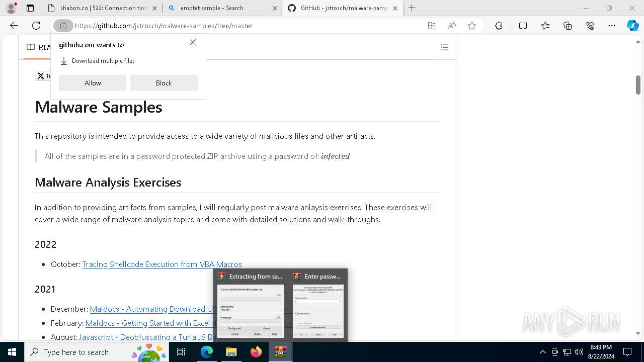Open a new browser tab
The width and height of the screenshot is (644, 362).
pos(412,8)
